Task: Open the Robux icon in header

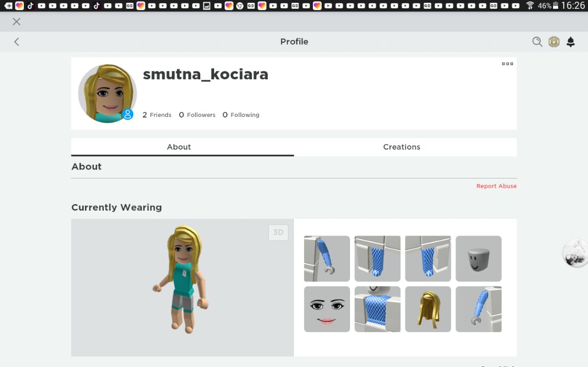Action: pos(554,42)
